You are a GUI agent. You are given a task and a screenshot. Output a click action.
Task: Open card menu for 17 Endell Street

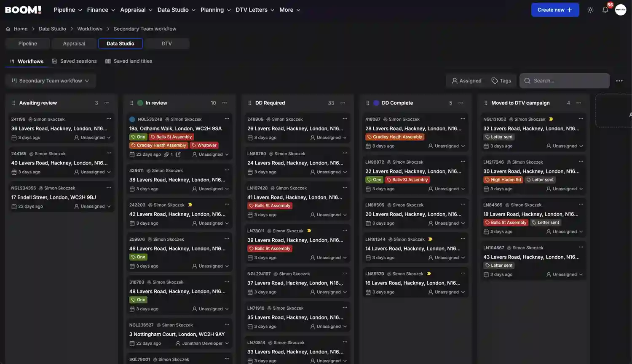(109, 187)
